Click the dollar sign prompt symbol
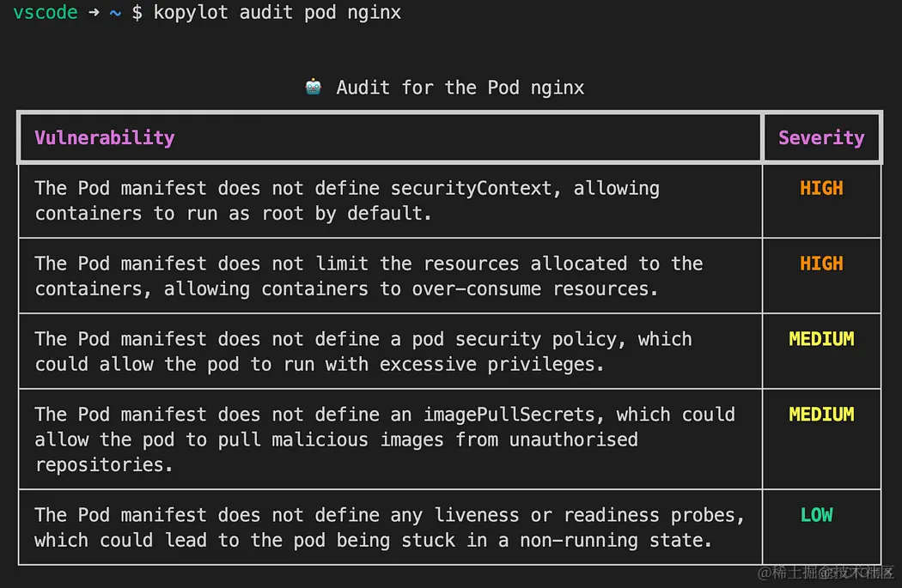This screenshot has width=902, height=588. [137, 13]
